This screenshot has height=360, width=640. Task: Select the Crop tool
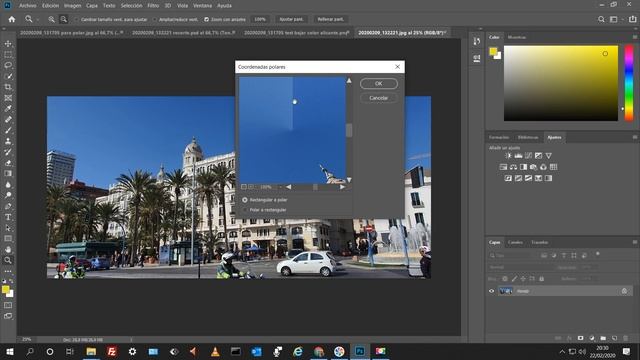click(8, 87)
